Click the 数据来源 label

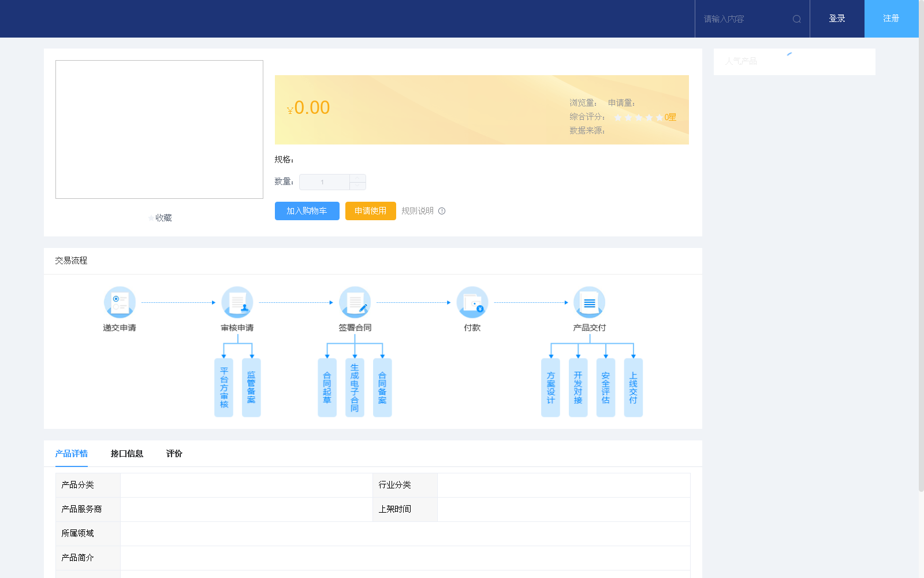(587, 131)
